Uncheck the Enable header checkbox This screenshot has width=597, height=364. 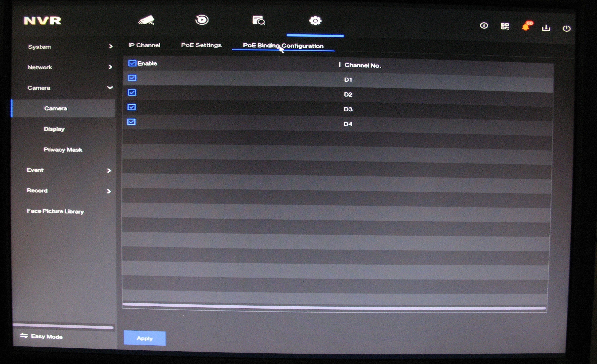[132, 63]
